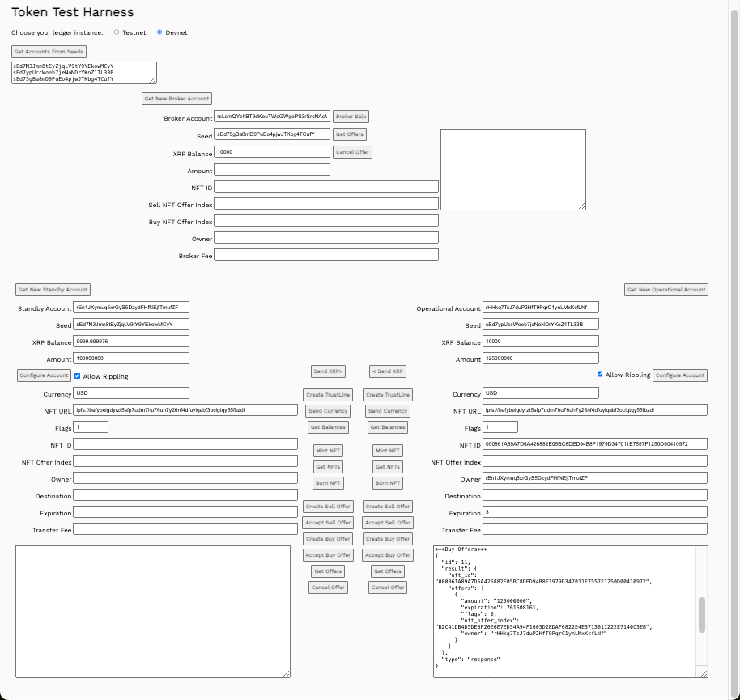Focus the Sell NFT Offer Index field
Viewport: 740px width, 700px height.
point(326,204)
